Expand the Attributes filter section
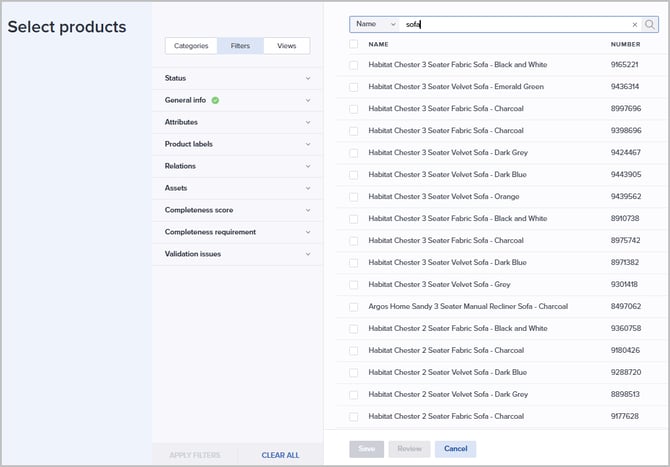 238,122
